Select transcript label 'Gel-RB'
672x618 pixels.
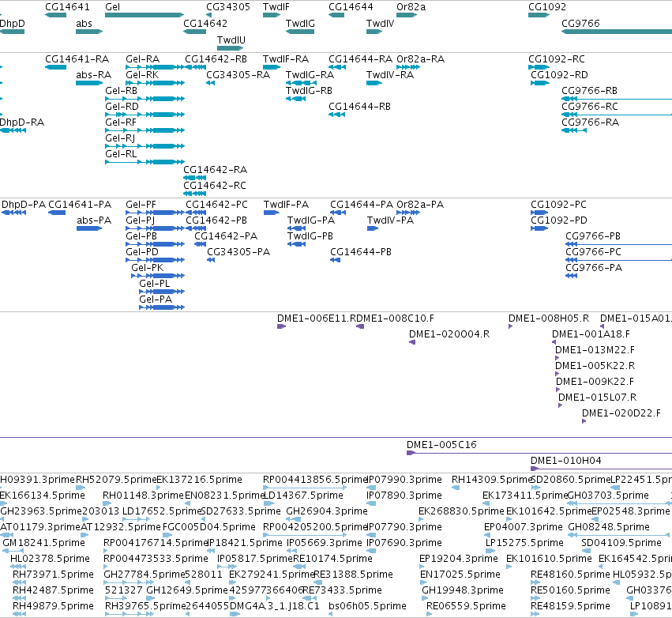[x=122, y=91]
